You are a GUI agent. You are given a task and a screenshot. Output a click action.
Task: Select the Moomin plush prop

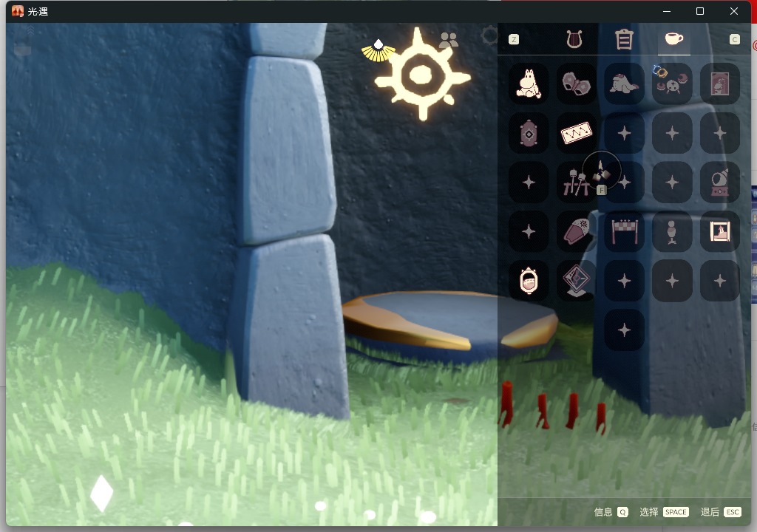click(x=529, y=84)
